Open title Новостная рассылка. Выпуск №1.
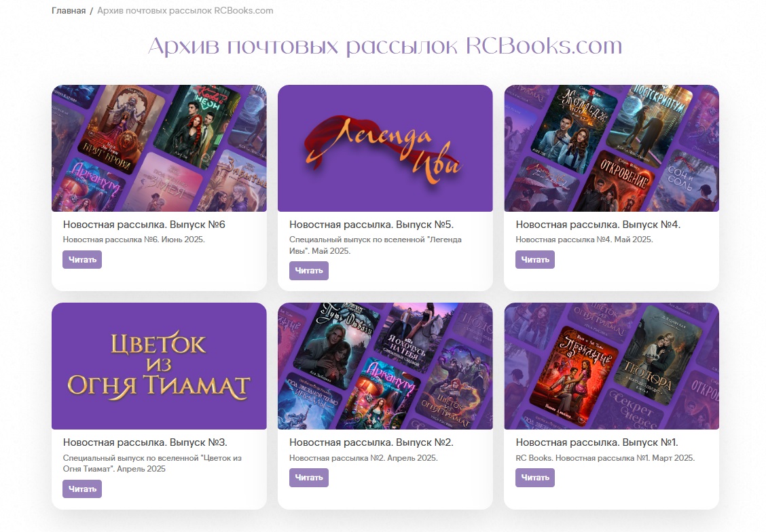 (597, 442)
